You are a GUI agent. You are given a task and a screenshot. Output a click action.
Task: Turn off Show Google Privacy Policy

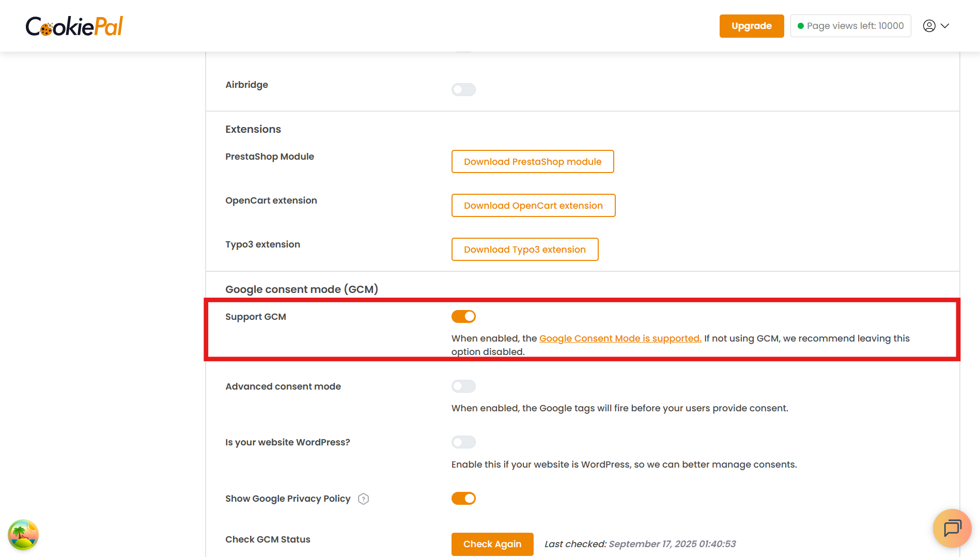463,498
